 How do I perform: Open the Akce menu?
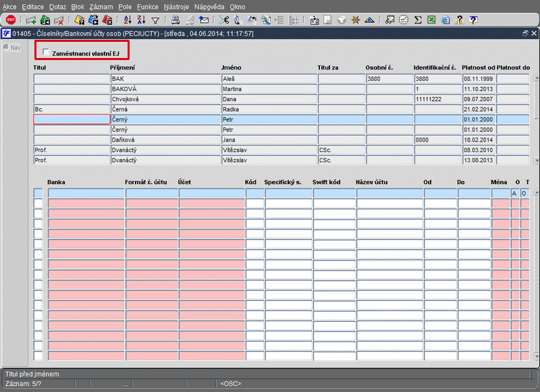(x=9, y=7)
